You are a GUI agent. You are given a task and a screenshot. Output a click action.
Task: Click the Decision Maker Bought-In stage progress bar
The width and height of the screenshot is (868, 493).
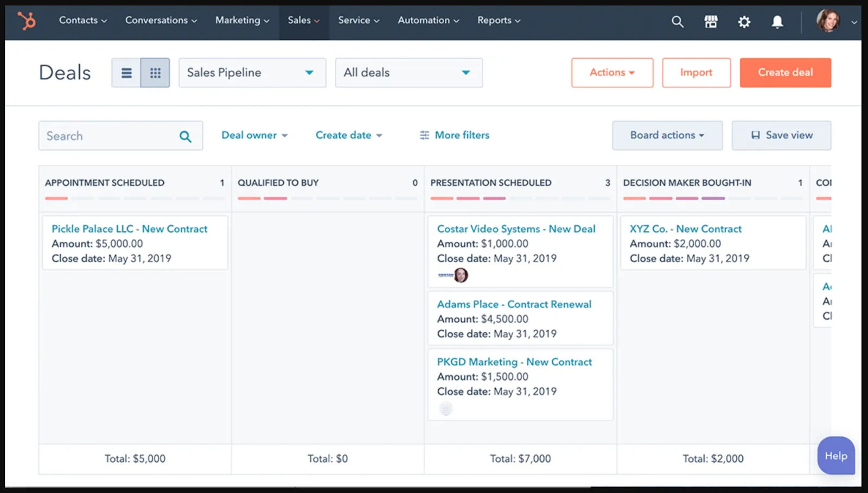coord(713,198)
